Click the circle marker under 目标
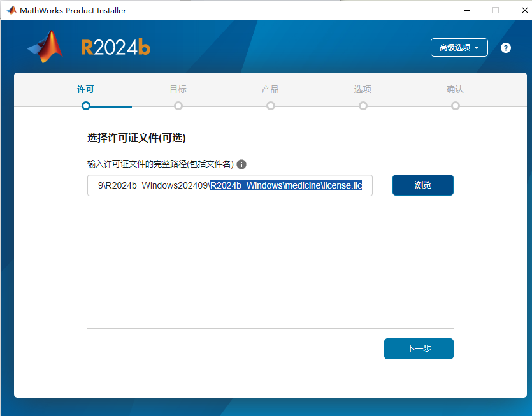This screenshot has height=416, width=532. point(178,106)
